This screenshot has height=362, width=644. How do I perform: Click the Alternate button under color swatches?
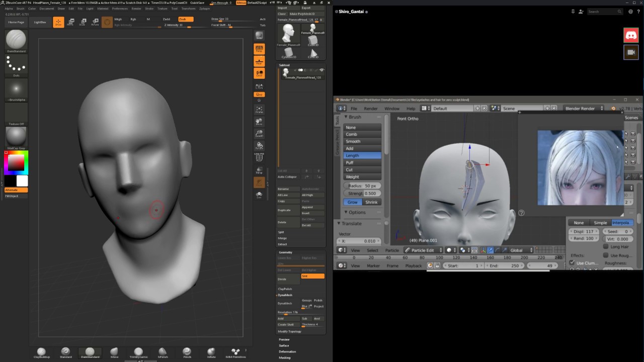[x=16, y=190]
